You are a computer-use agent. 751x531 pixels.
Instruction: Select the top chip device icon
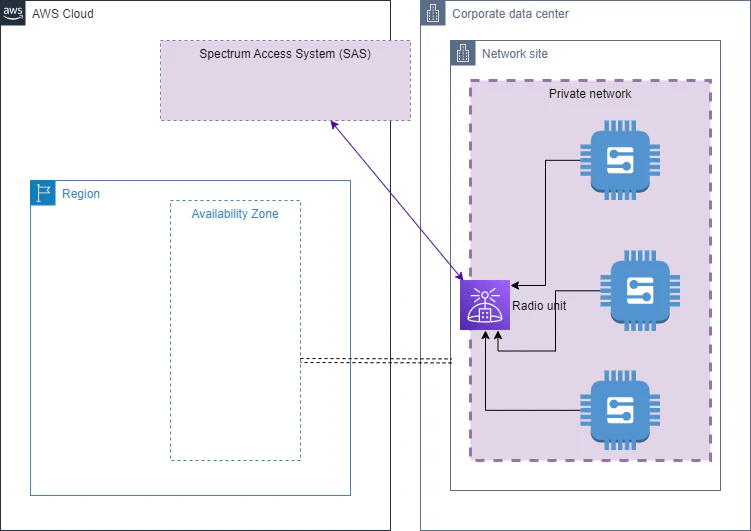(620, 160)
